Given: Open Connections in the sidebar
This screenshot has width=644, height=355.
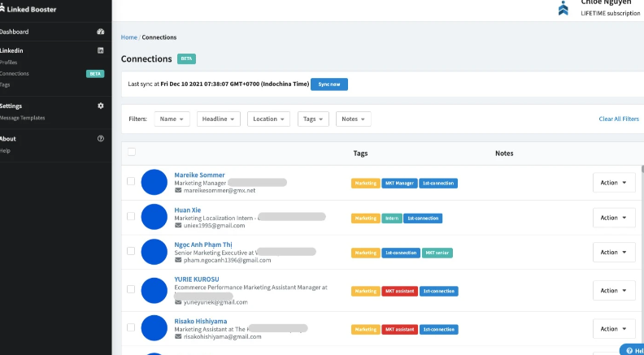Looking at the screenshot, I should pos(15,73).
